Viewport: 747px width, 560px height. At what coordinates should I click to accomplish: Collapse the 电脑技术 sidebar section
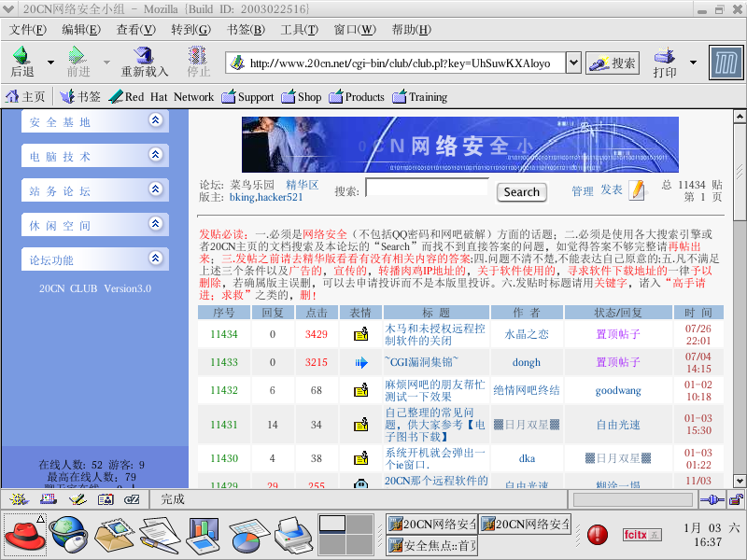pyautogui.click(x=155, y=154)
